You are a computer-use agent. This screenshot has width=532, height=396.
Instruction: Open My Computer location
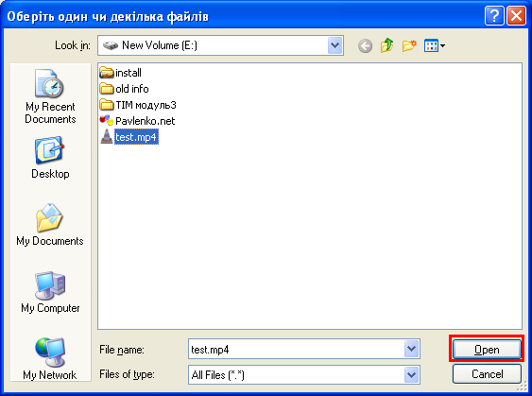coord(50,292)
